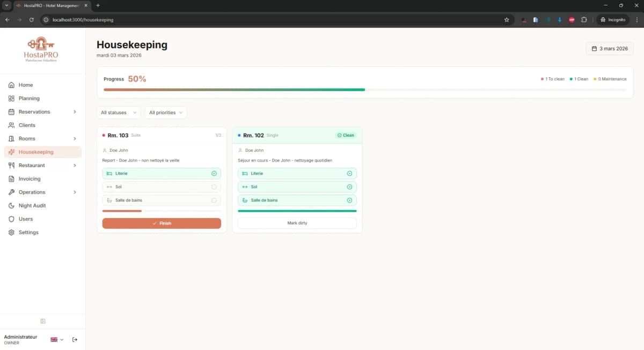644x350 pixels.
Task: Open the language switcher next to the UK flag
Action: (x=57, y=339)
